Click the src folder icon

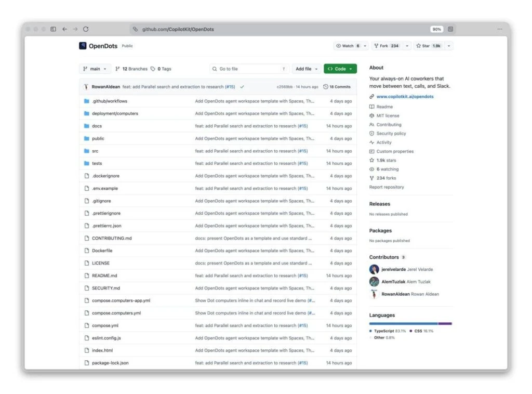[87, 151]
